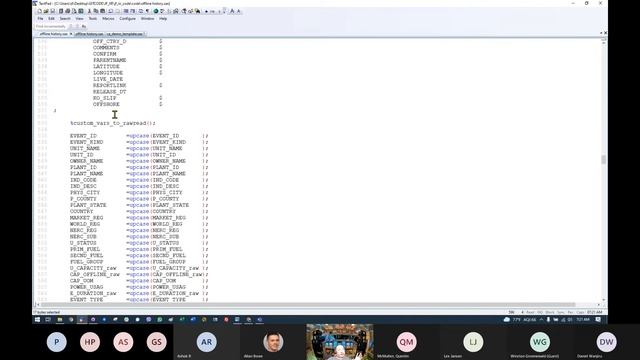Switch to the first offline history tab
The width and height of the screenshot is (640, 360).
point(53,34)
